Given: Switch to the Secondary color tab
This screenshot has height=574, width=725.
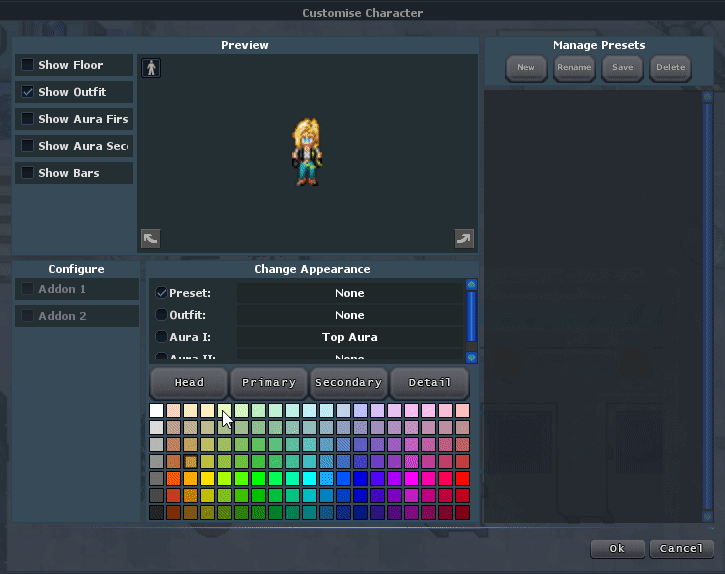Looking at the screenshot, I should 348,383.
